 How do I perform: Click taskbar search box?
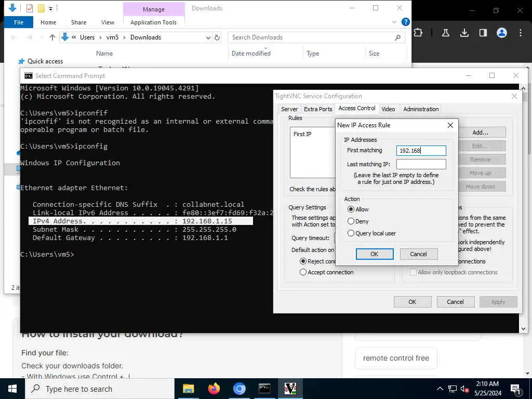click(100, 389)
